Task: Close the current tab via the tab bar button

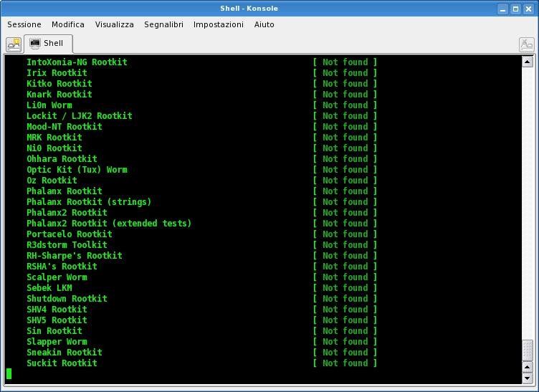Action: pos(526,44)
